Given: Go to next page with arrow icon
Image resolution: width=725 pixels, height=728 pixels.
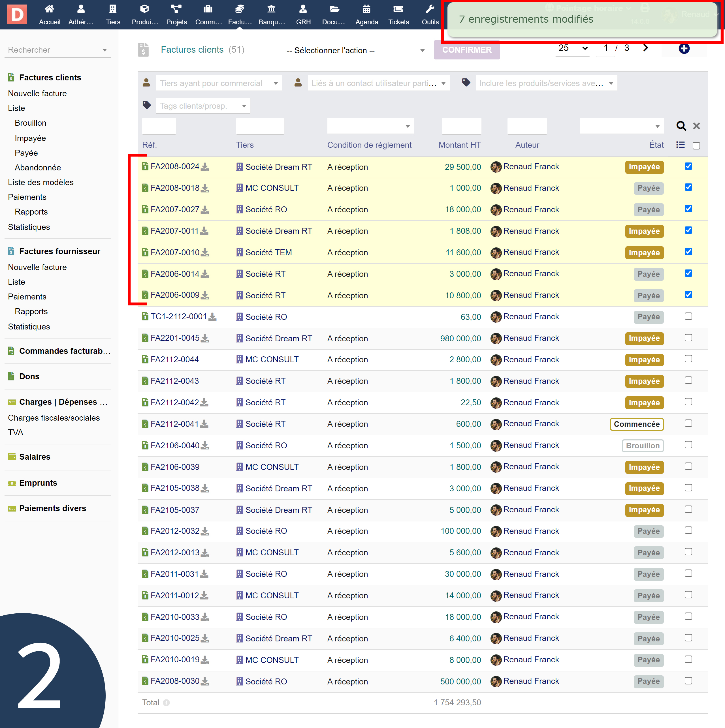Looking at the screenshot, I should point(645,48).
